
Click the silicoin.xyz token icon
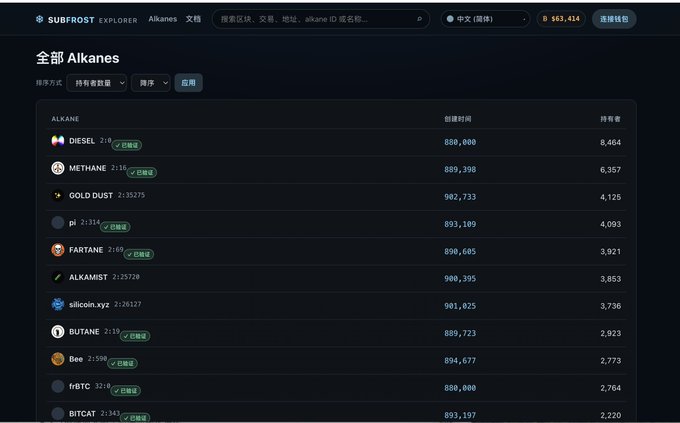58,304
